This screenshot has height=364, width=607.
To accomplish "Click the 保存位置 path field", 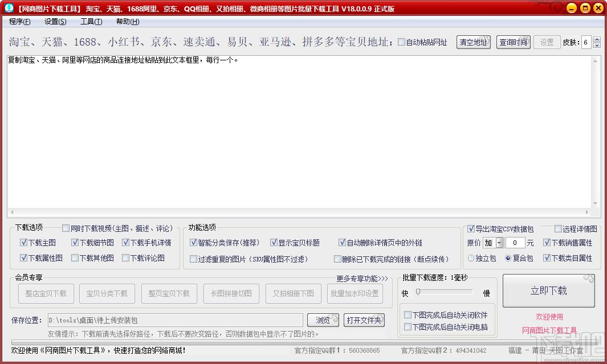I will [x=175, y=320].
